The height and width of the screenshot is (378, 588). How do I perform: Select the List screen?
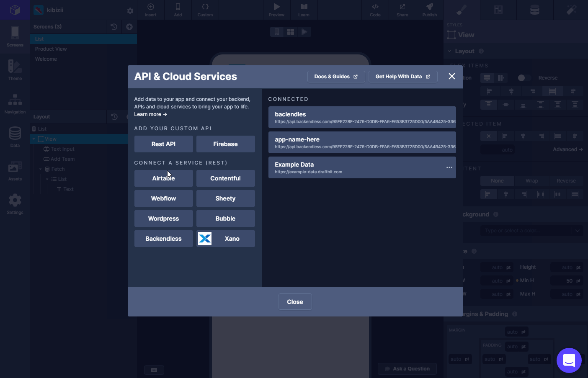pos(83,39)
